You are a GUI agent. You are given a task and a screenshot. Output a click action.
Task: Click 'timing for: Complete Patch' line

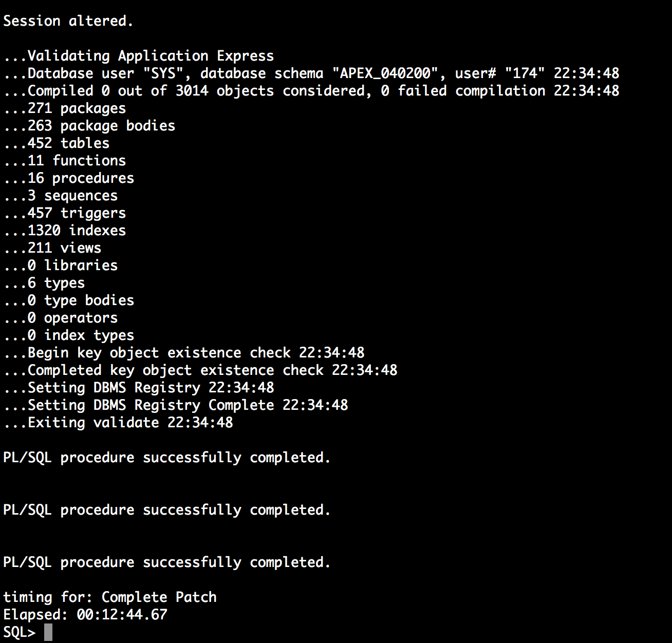pos(110,597)
